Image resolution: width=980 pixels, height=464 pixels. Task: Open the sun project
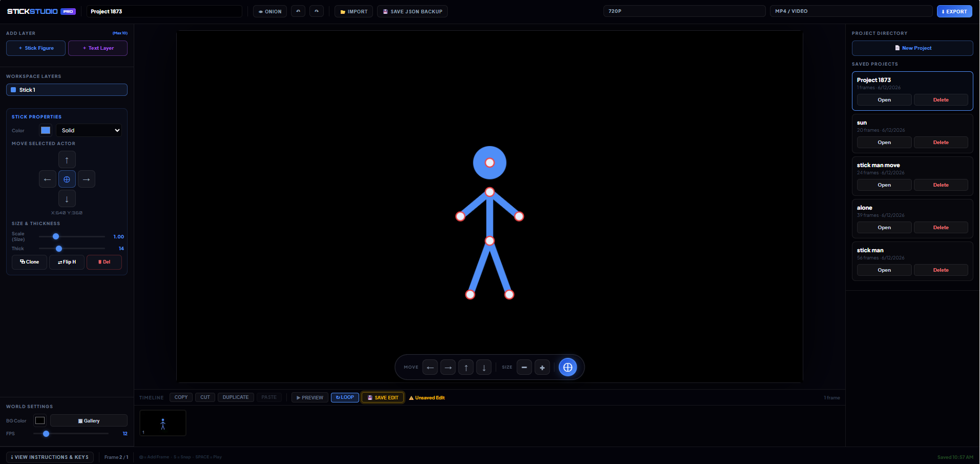(x=884, y=143)
